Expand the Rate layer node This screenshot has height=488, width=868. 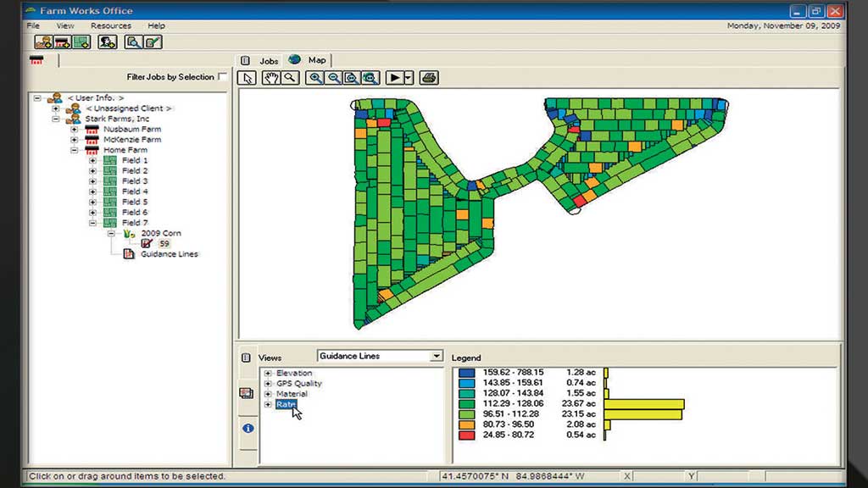(268, 404)
